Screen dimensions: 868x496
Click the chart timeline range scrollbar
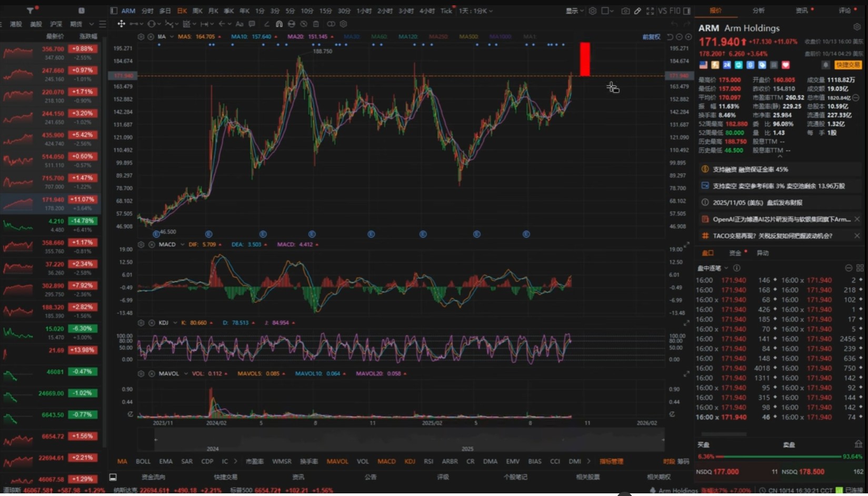(400, 440)
